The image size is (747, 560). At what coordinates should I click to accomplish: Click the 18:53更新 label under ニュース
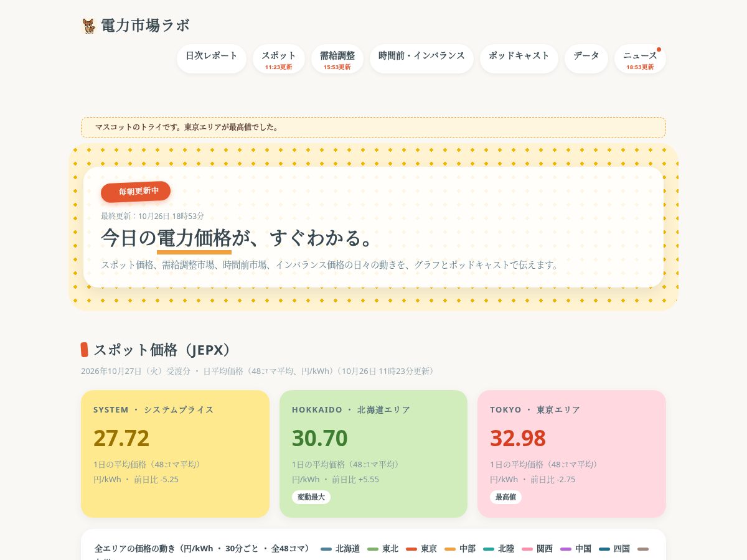(x=640, y=67)
